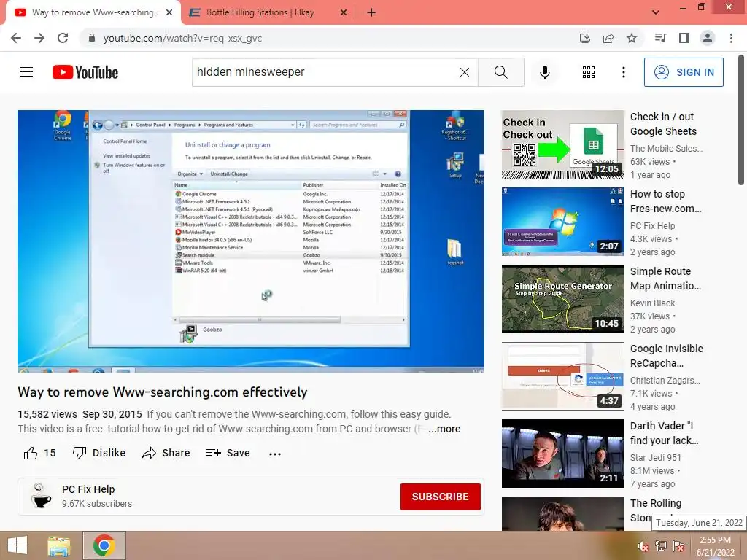
Task: Open the Chrome three-dot menu
Action: coord(731,38)
